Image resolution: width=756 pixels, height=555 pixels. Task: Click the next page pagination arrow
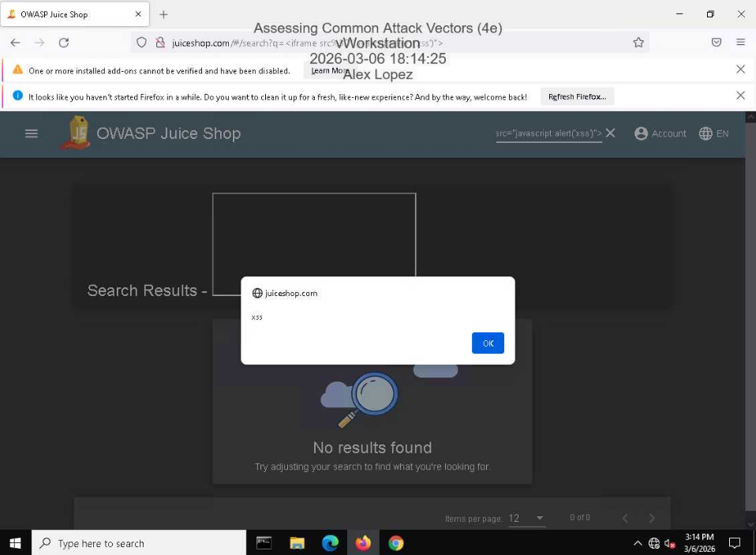652,517
